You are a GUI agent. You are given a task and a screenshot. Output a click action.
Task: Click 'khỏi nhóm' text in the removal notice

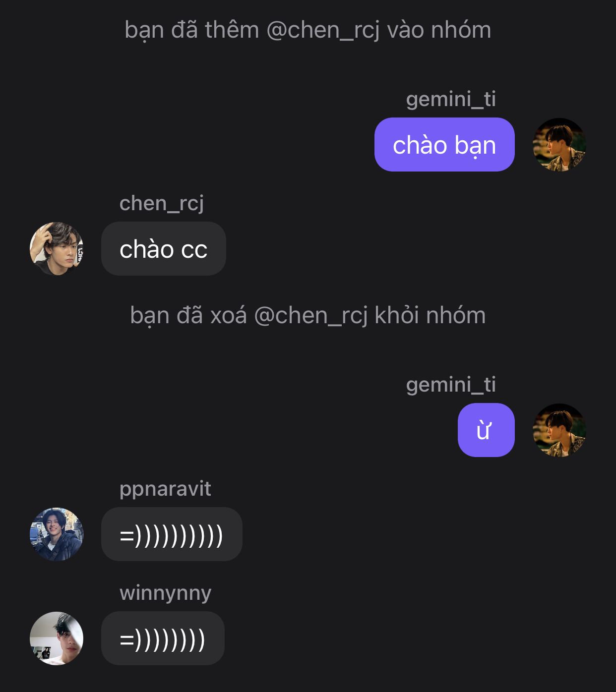(x=430, y=315)
